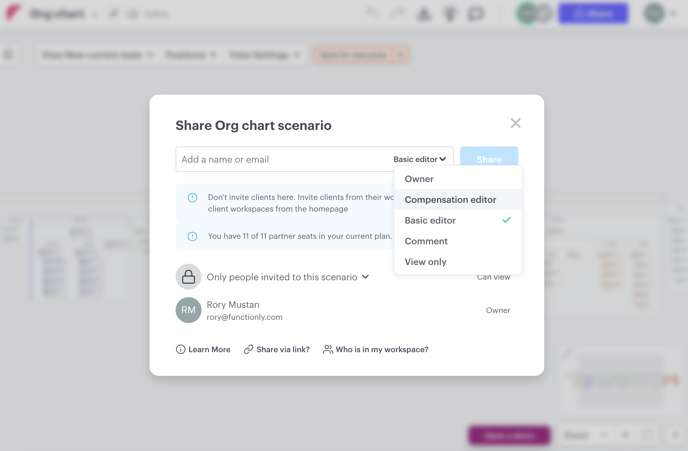The height and width of the screenshot is (451, 688).
Task: Open the Basic editor role dropdown
Action: tap(419, 159)
